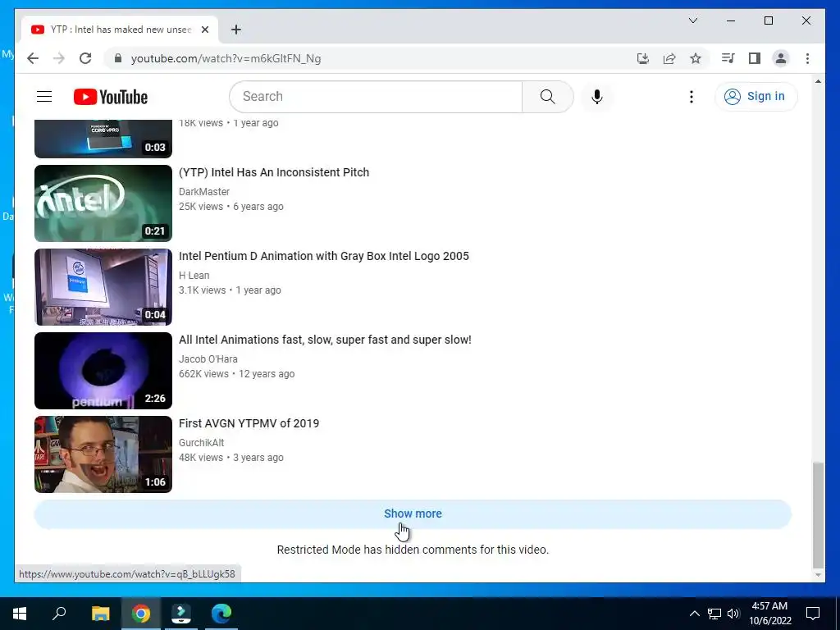840x630 pixels.
Task: Open volume speaker tray icon
Action: pyautogui.click(x=733, y=614)
